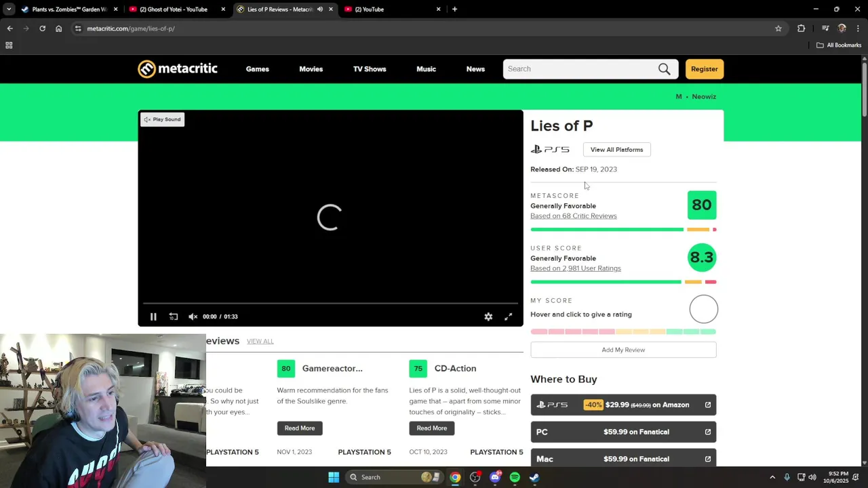
Task: Close the Ghost of Yotei tab
Action: pyautogui.click(x=223, y=9)
